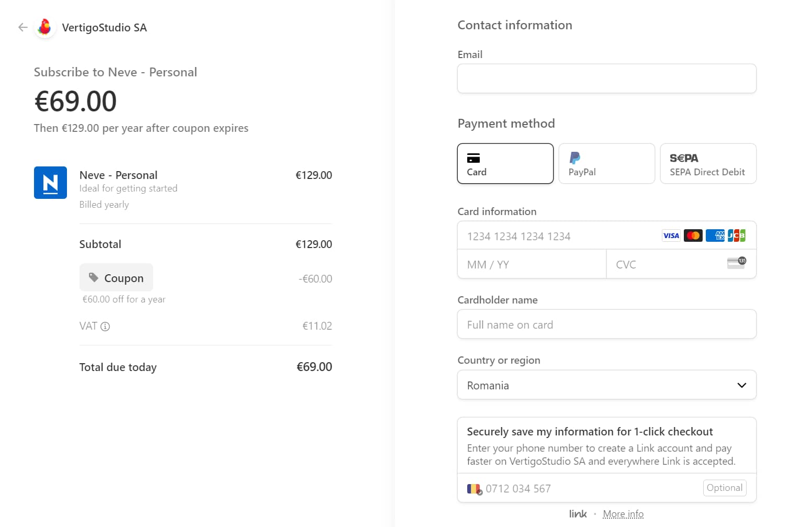Click the Mastercard logo icon
The height and width of the screenshot is (527, 812).
click(x=693, y=236)
